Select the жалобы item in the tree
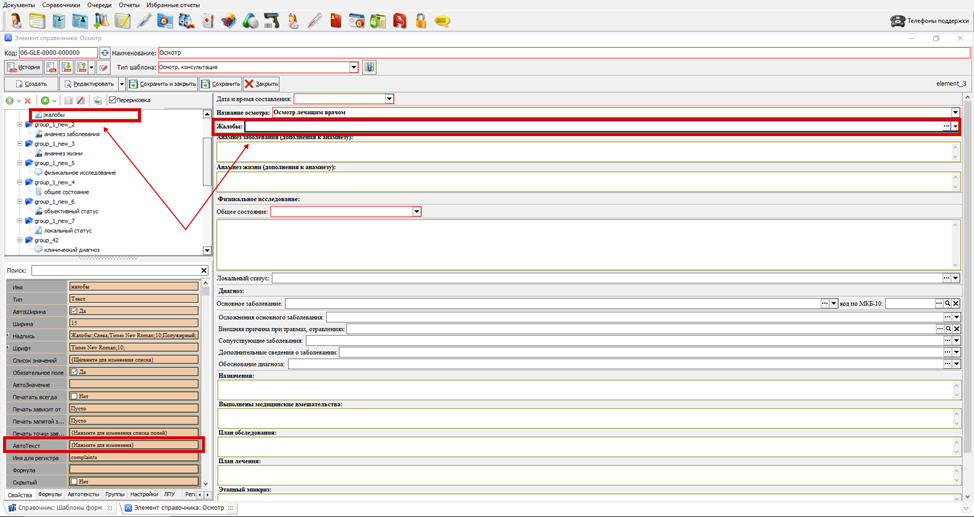Viewport: 974px width, 517px height. pos(54,115)
